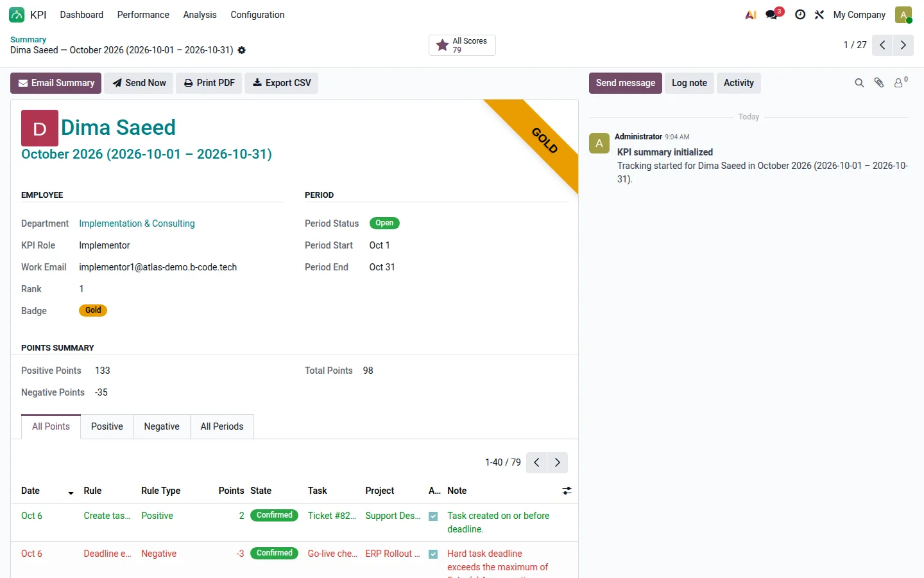Image resolution: width=924 pixels, height=578 pixels.
Task: Toggle the checkbox in the Oct 6 Positive row
Action: [433, 516]
